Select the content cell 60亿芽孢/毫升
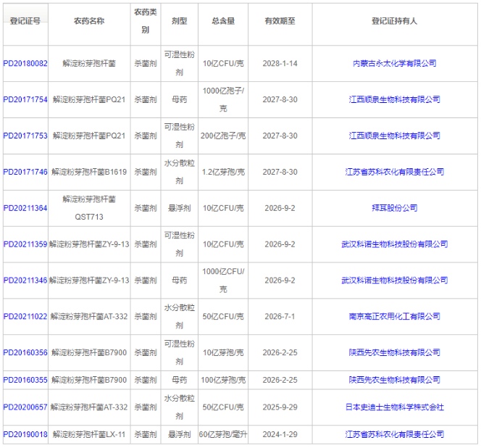Screen dimensions: 481x448 (x=223, y=435)
